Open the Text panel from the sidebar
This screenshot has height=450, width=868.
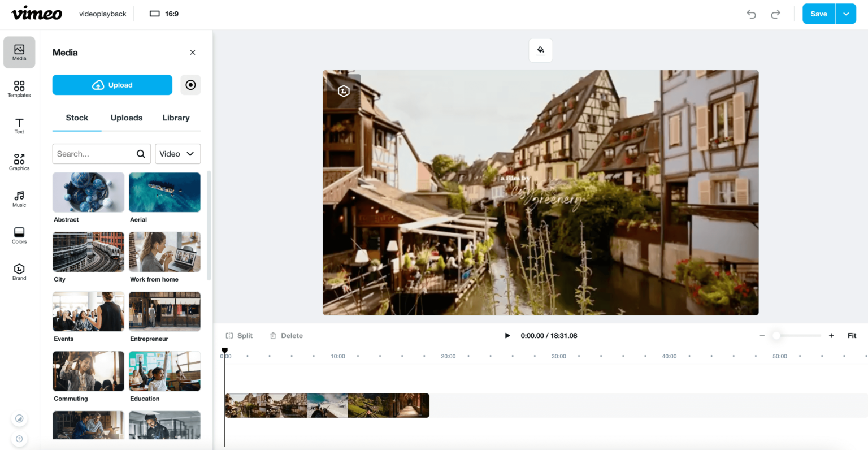(19, 125)
